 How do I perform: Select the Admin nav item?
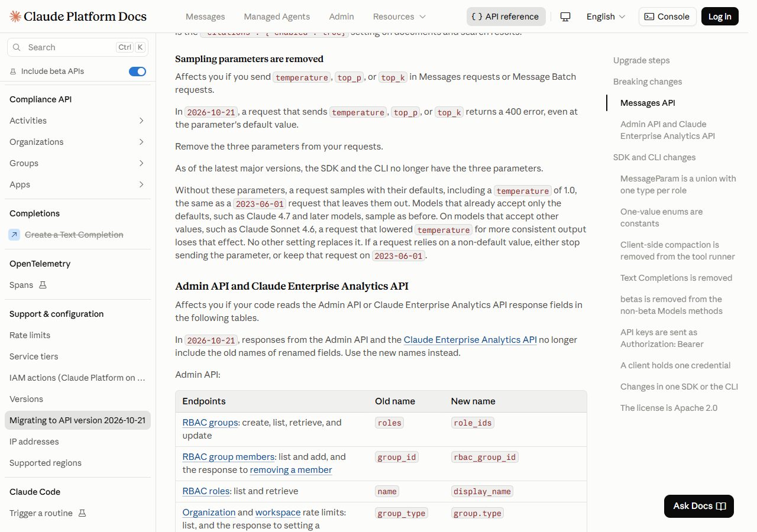[x=341, y=17]
